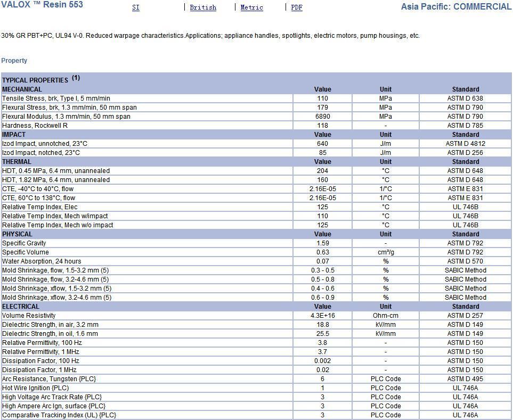Click Relative Permittivity 1 MHz value 3.7

pos(323,352)
